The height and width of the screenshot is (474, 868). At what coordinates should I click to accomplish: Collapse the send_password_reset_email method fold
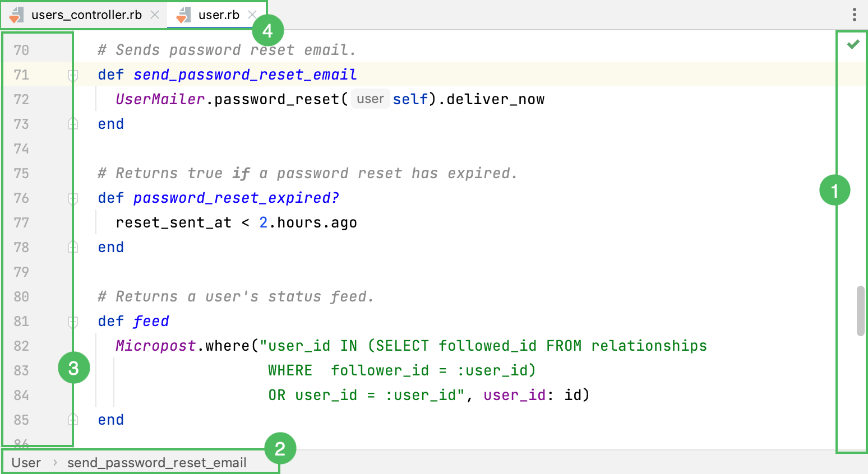[x=73, y=75]
